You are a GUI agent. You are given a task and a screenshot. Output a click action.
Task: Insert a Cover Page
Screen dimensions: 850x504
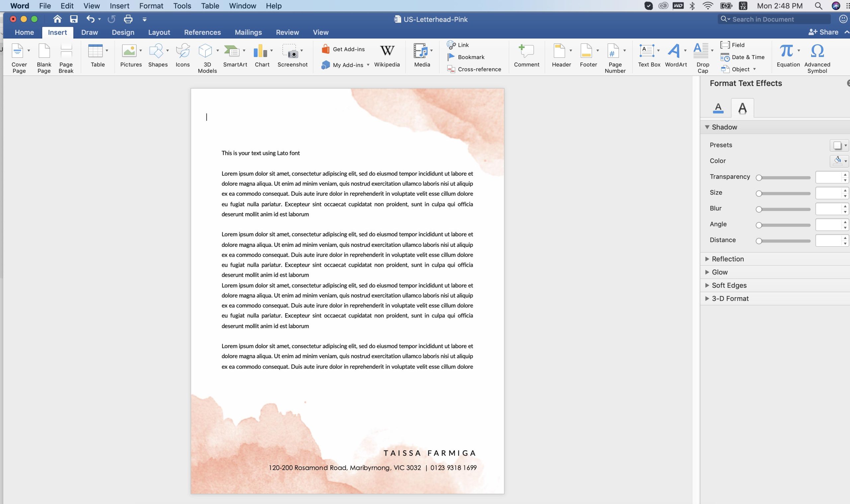click(x=19, y=58)
